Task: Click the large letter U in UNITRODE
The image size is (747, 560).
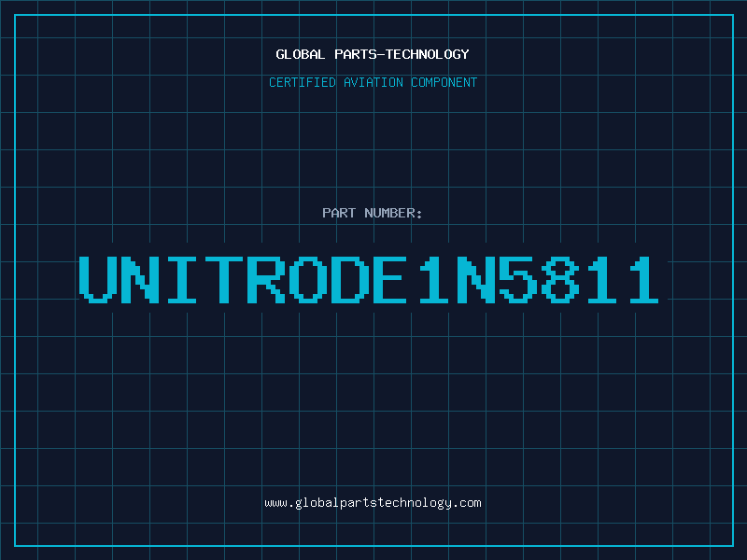Action: [x=98, y=279]
